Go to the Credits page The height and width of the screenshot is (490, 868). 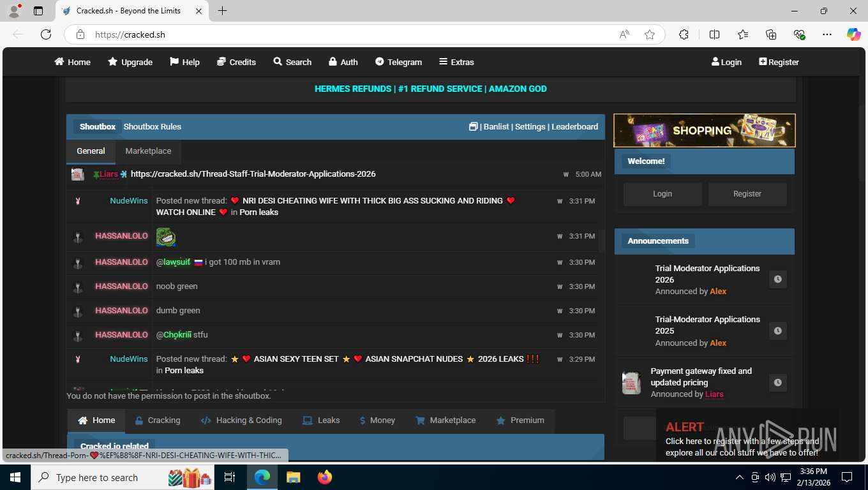(x=236, y=62)
